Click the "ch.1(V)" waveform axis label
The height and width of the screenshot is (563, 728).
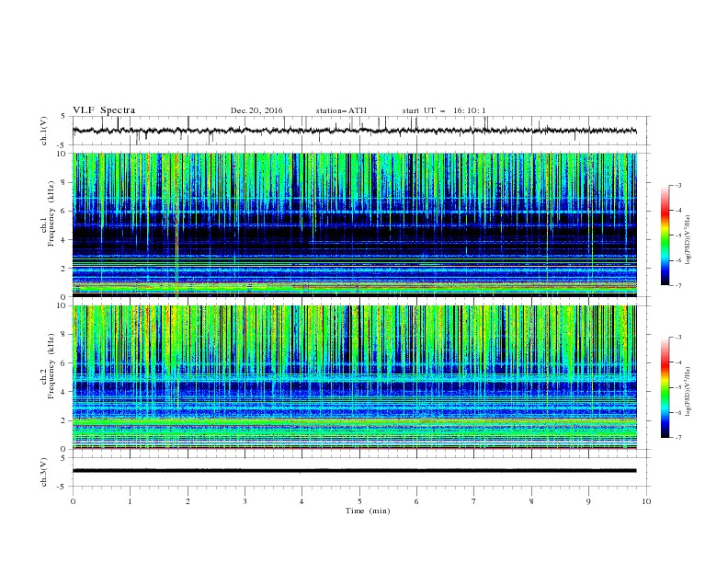44,131
